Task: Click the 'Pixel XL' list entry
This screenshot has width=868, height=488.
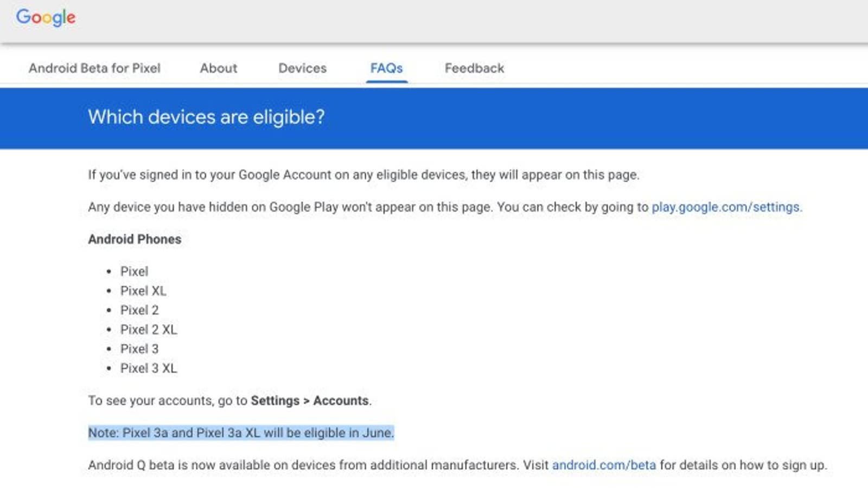Action: click(143, 291)
